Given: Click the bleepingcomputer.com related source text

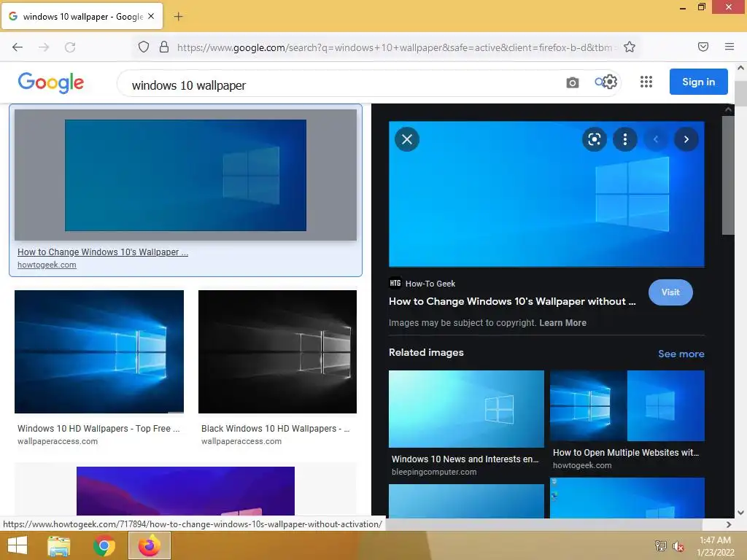Looking at the screenshot, I should (x=434, y=472).
